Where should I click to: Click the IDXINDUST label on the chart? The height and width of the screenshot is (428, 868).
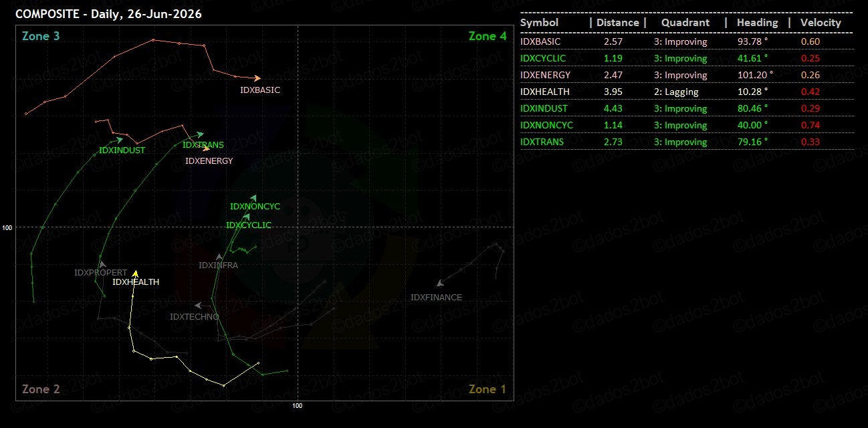[x=122, y=150]
